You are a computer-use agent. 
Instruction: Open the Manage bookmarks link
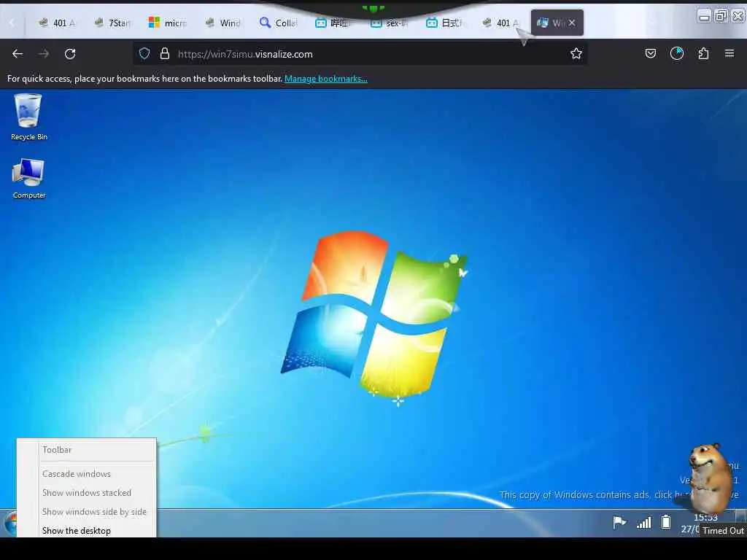[326, 79]
